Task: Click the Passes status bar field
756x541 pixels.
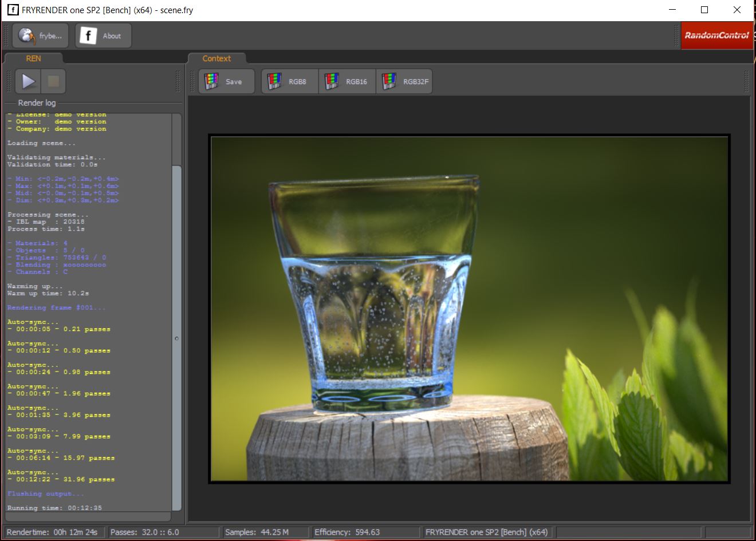Action: 163,532
